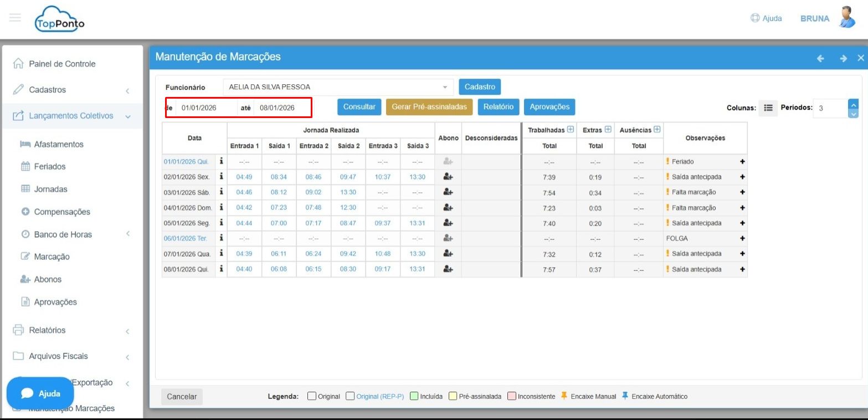The image size is (868, 420).
Task: Expand the Trabalhadas columns
Action: 571,130
